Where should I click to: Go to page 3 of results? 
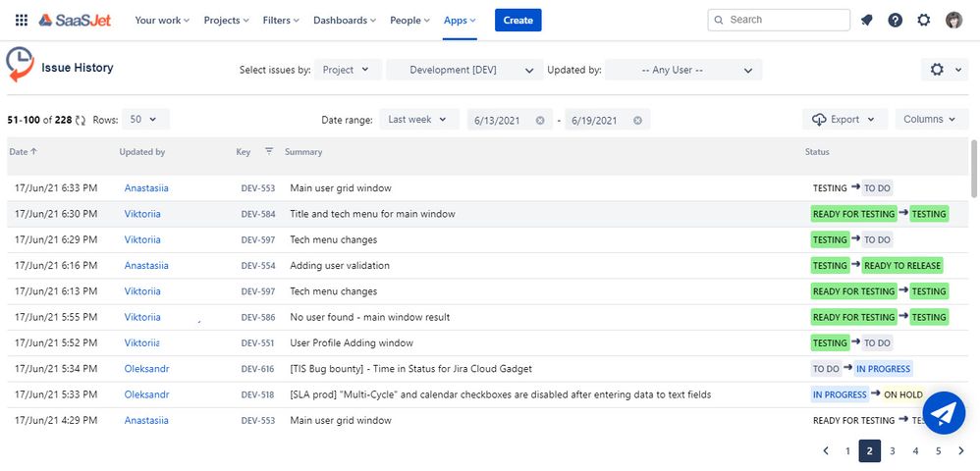tap(893, 451)
